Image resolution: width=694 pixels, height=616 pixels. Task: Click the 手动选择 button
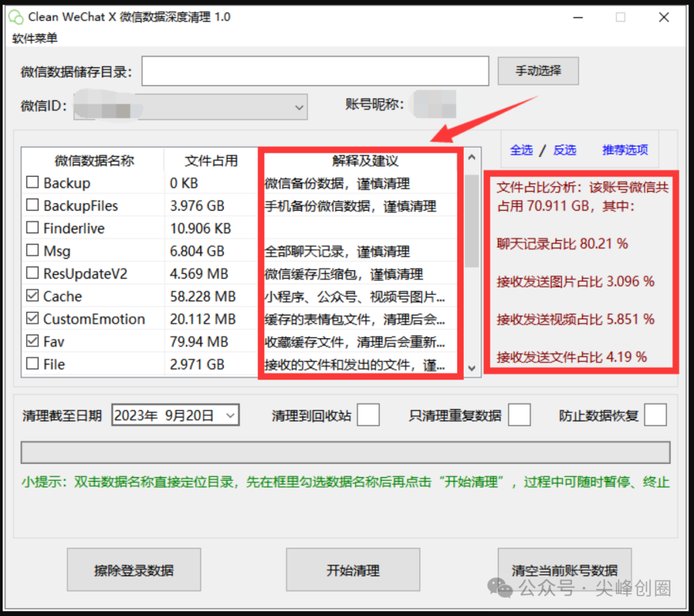point(538,71)
